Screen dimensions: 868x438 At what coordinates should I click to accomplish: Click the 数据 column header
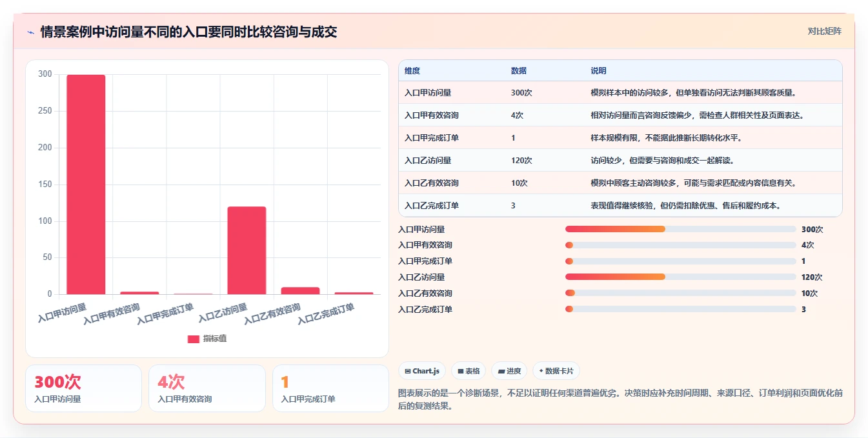(x=519, y=71)
